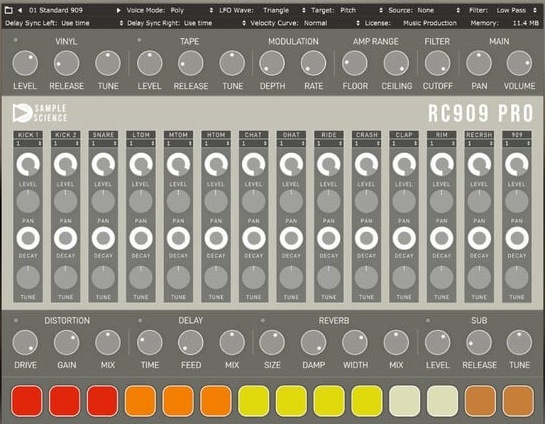This screenshot has height=424, width=545.
Task: Open Delay Sync Right dropdown
Action: pyautogui.click(x=214, y=23)
